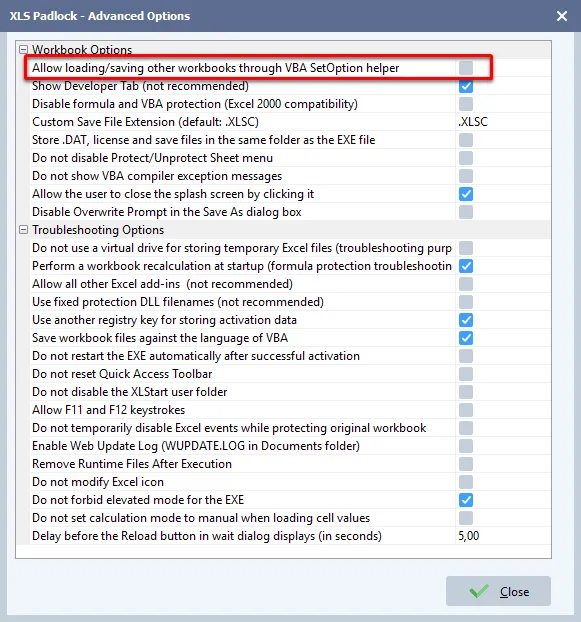Enable Allow F11 and F12 keystrokes
581x622 pixels.
[466, 410]
